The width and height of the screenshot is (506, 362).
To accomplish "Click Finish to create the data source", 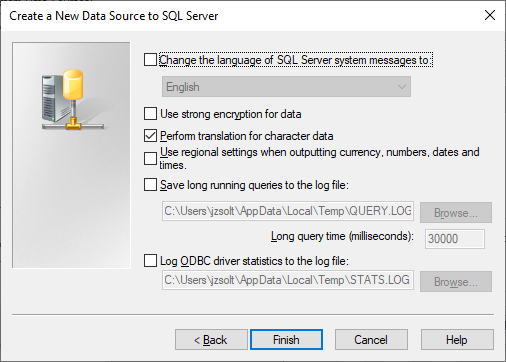I will (286, 340).
